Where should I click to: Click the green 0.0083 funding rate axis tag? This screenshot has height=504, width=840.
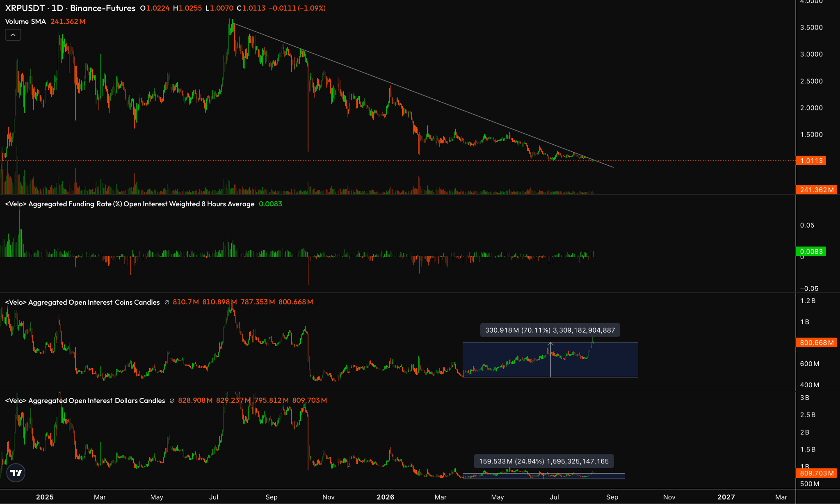tap(811, 251)
